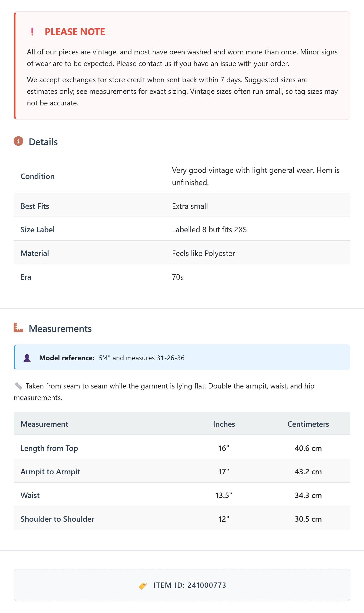
Task: Click the Extra small value
Action: pyautogui.click(x=190, y=206)
